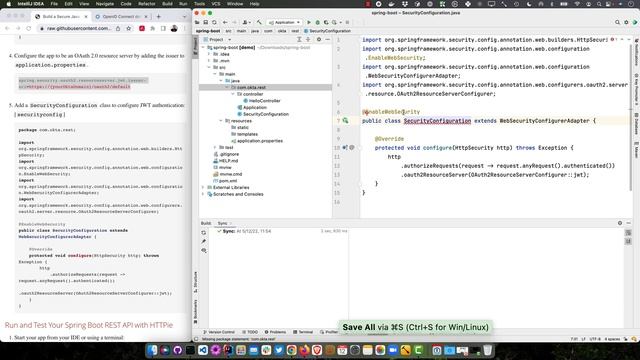640x360 pixels.
Task: Click the Save All toolbar icon
Action: point(206,22)
